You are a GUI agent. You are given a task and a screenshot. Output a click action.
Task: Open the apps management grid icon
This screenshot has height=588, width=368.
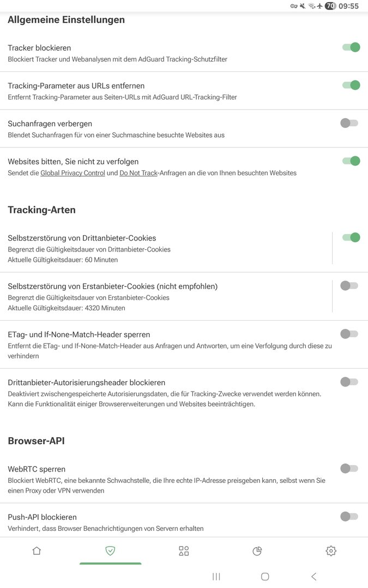184,551
